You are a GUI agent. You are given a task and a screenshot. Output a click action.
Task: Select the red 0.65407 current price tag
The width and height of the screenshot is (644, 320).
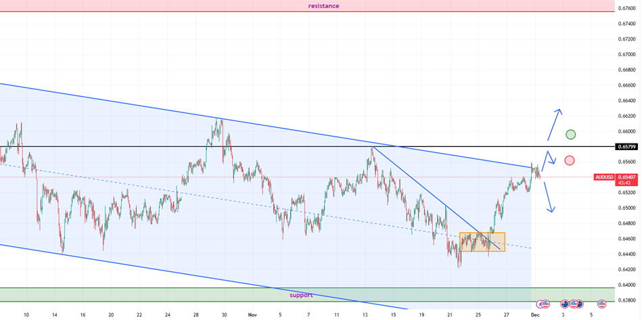point(626,177)
